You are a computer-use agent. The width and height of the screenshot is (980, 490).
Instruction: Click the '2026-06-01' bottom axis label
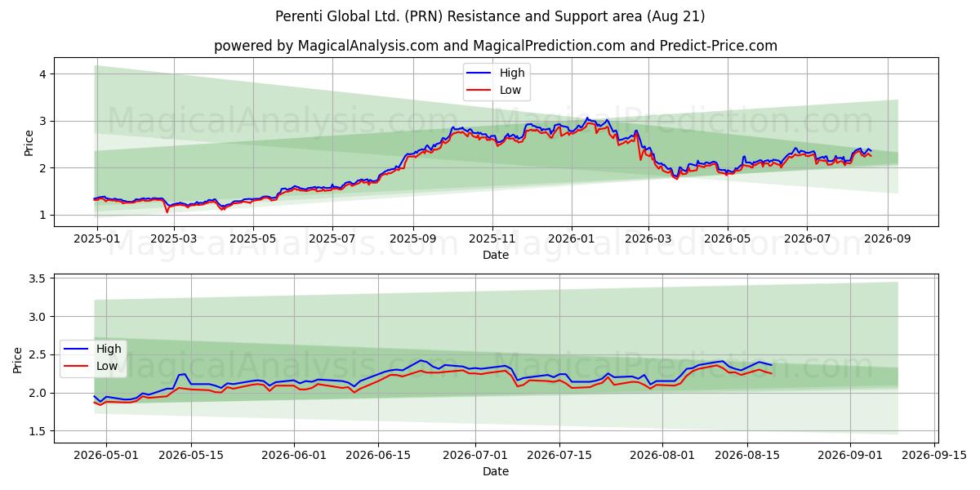tap(294, 456)
